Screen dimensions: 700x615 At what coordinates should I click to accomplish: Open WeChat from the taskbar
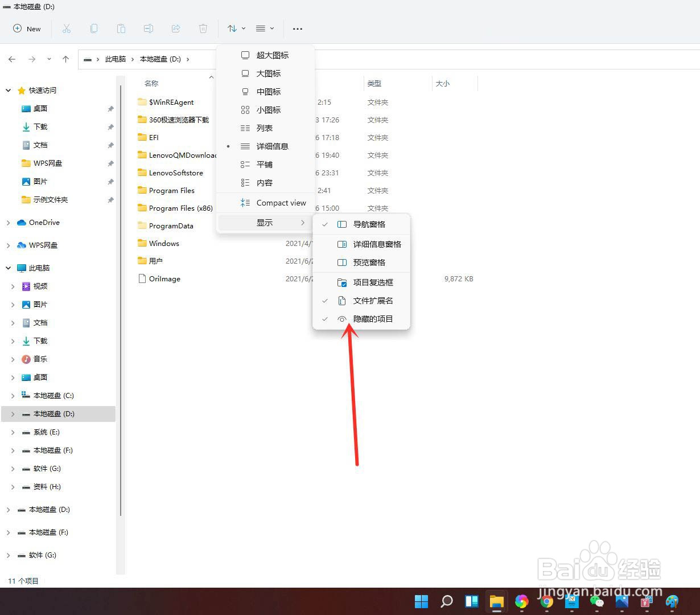pyautogui.click(x=597, y=601)
